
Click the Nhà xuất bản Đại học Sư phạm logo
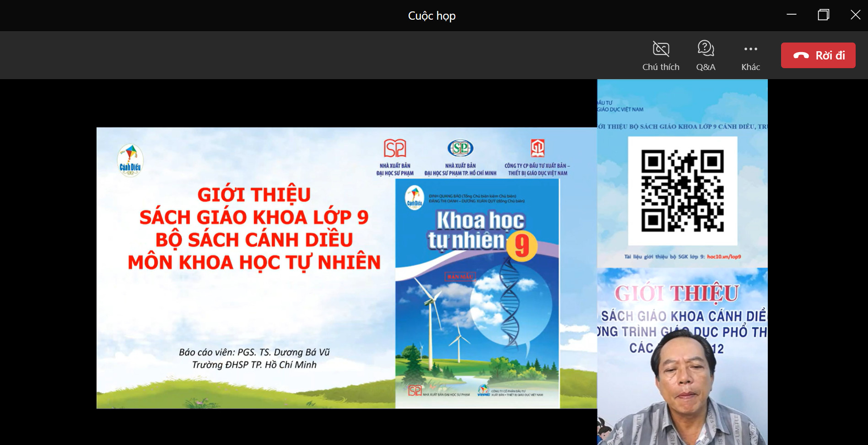point(395,149)
